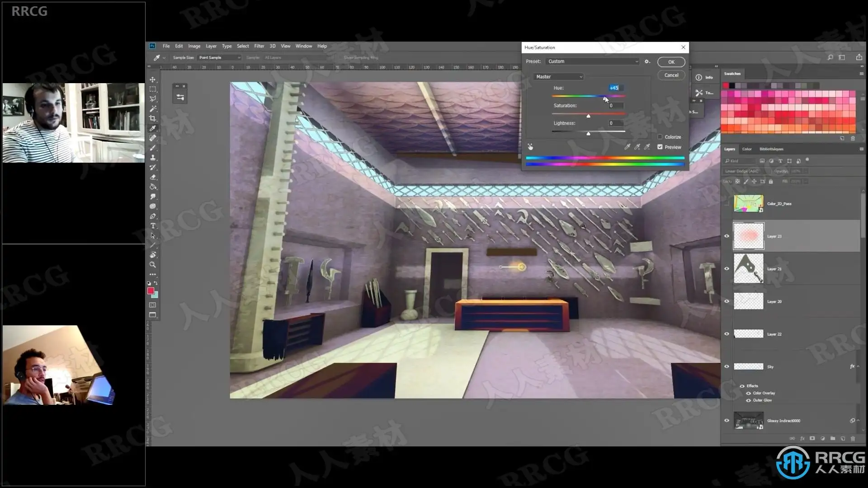Image resolution: width=868 pixels, height=488 pixels.
Task: Select the Zoom tool
Action: [x=153, y=265]
